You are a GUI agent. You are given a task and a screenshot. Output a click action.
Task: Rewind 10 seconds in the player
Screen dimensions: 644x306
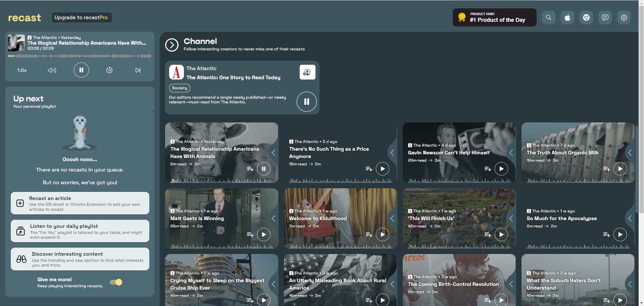(109, 70)
